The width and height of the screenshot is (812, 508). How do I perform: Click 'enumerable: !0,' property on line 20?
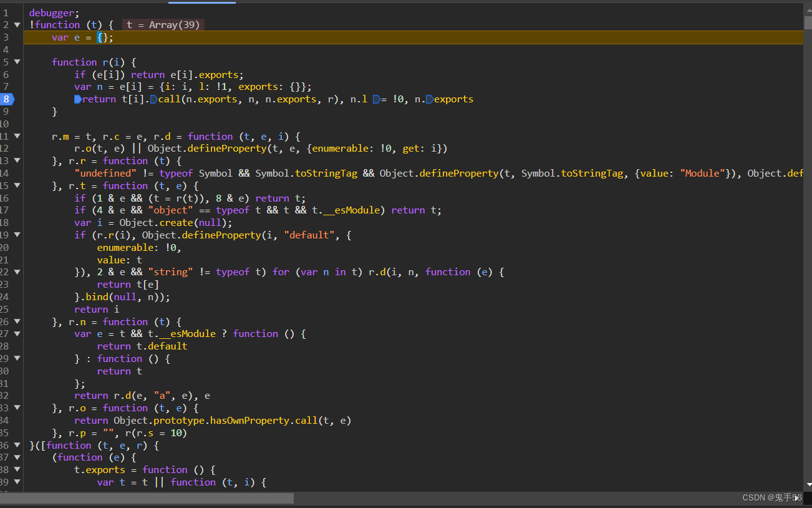point(139,247)
